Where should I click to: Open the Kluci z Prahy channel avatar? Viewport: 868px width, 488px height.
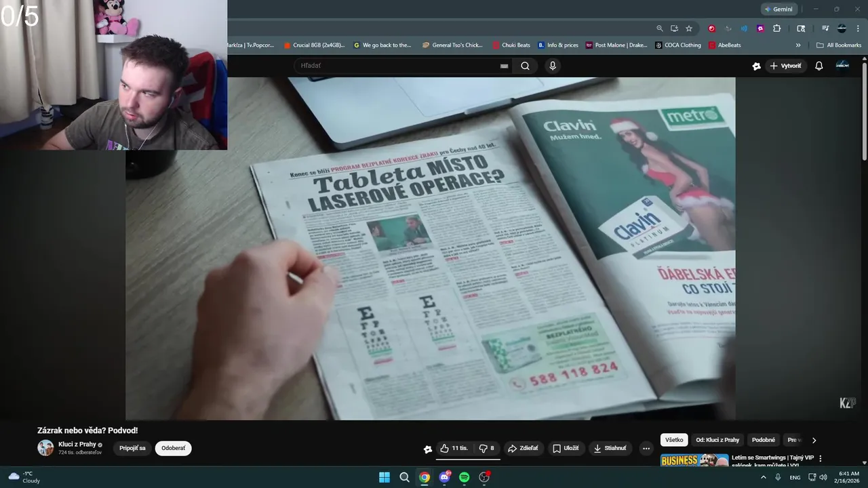click(x=45, y=448)
